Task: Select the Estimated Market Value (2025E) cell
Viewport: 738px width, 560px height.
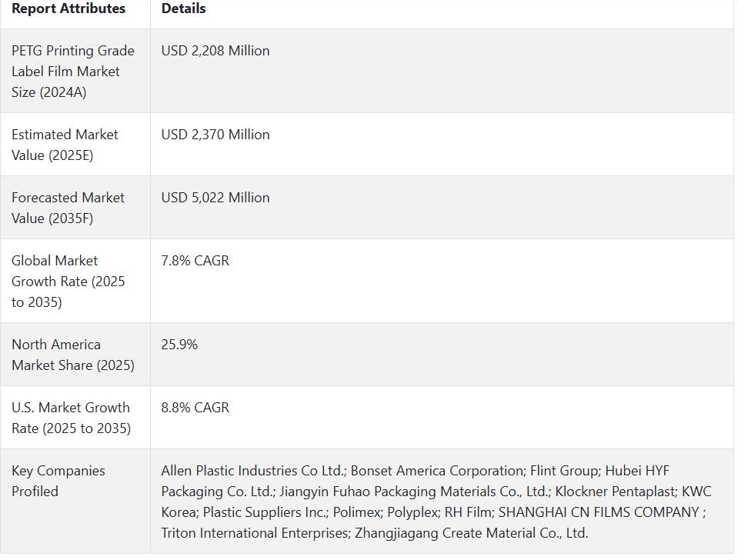Action: click(75, 145)
